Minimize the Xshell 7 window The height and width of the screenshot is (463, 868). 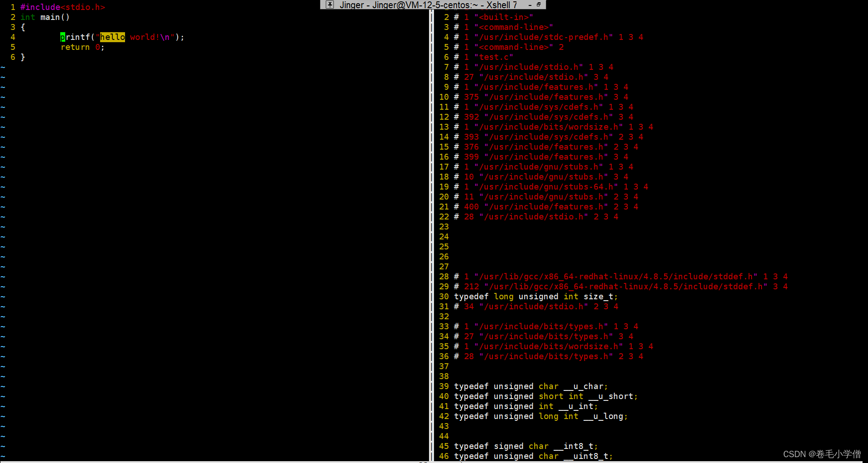point(530,5)
